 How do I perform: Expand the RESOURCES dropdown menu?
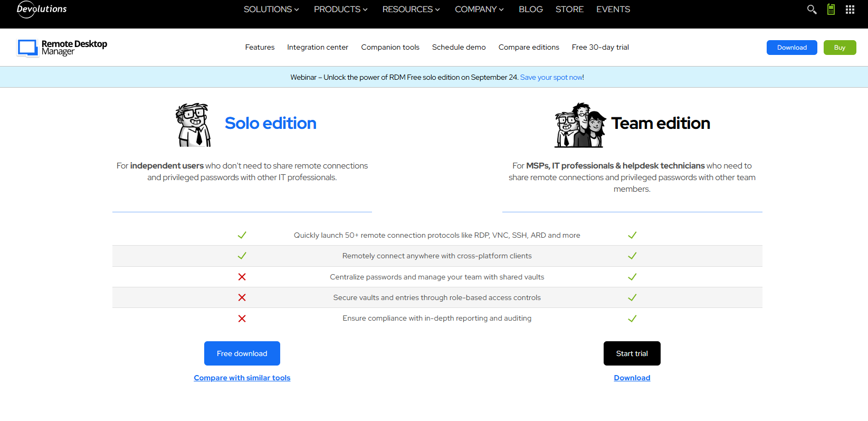(411, 10)
